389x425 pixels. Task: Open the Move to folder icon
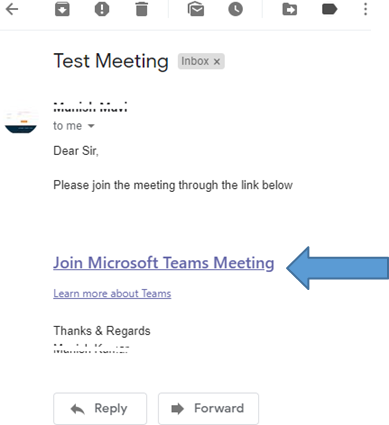pyautogui.click(x=290, y=9)
